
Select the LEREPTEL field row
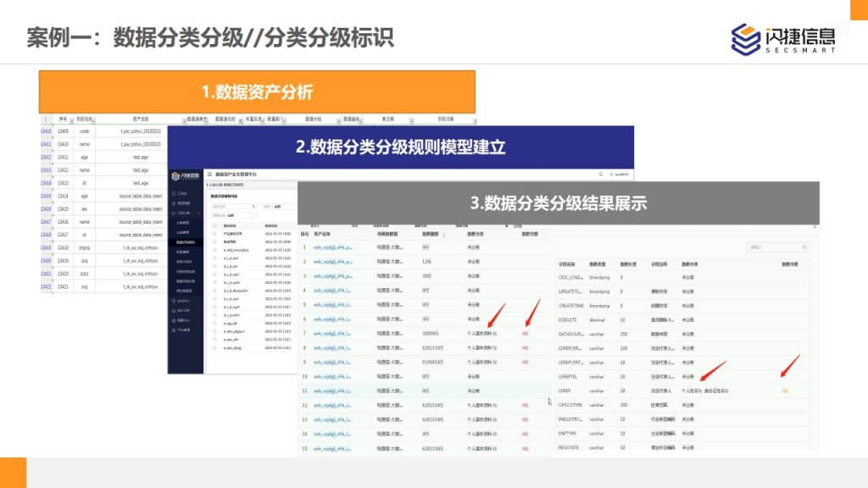click(x=683, y=377)
